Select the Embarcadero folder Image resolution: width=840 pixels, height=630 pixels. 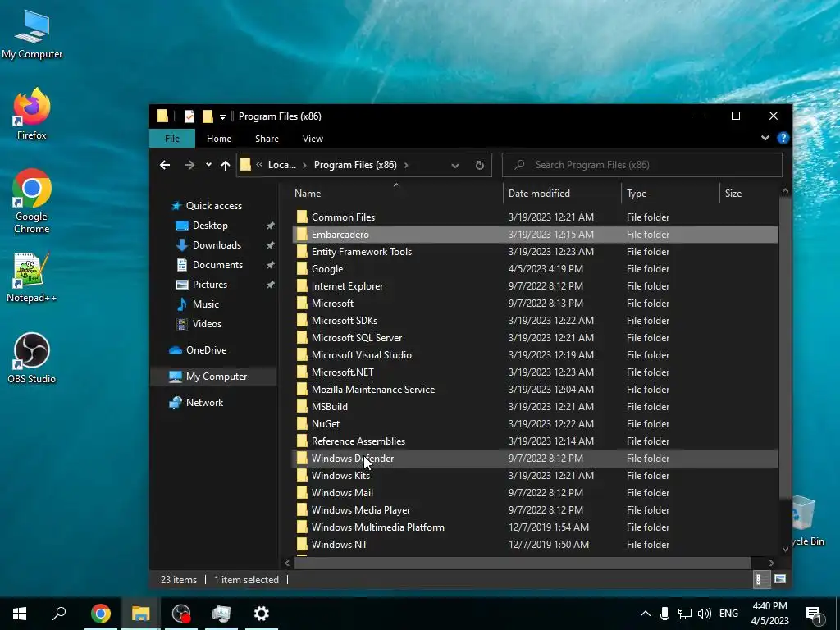click(x=535, y=234)
